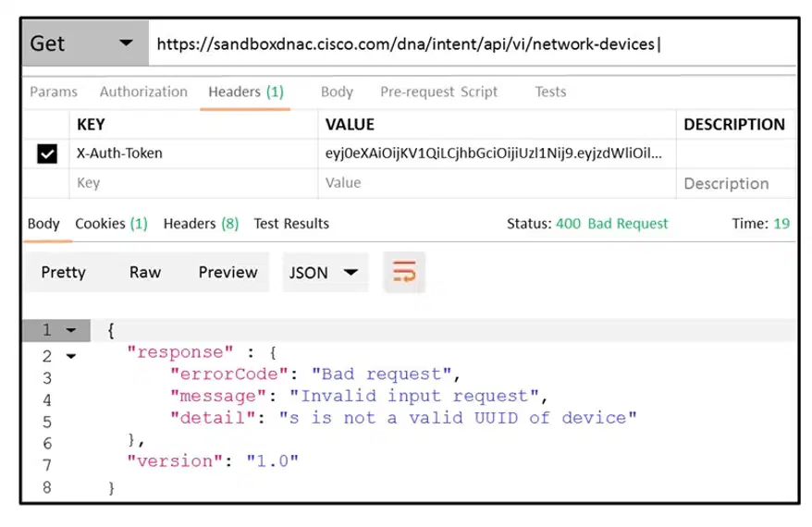This screenshot has width=812, height=527.
Task: Click the 400 Bad Request status
Action: 611,224
